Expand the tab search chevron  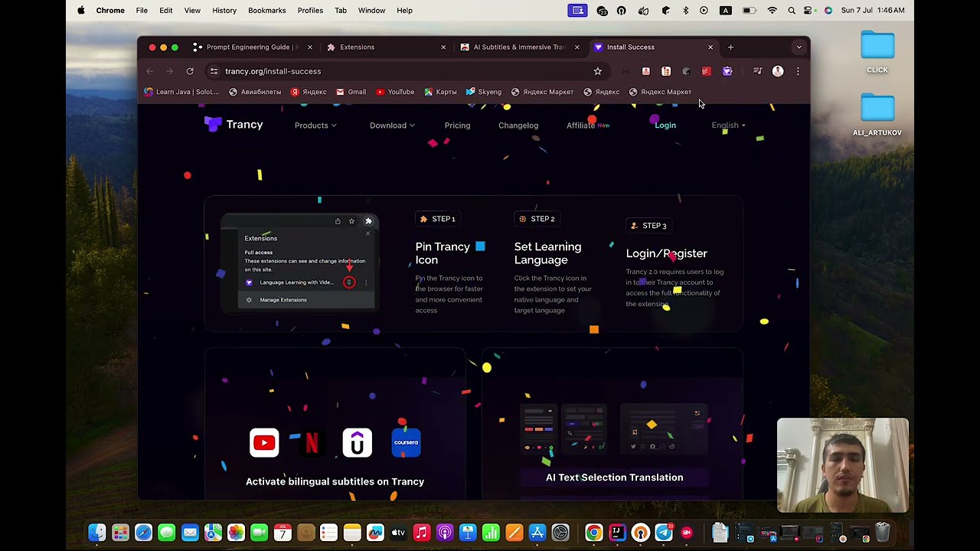point(799,47)
